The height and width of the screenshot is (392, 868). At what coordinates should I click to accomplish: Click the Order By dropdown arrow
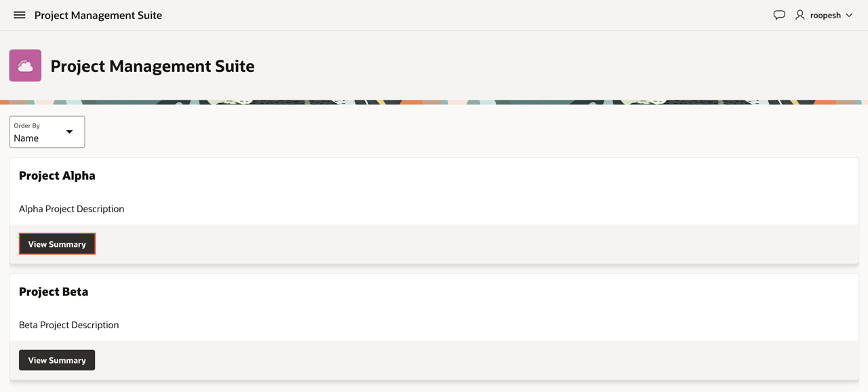(x=69, y=132)
